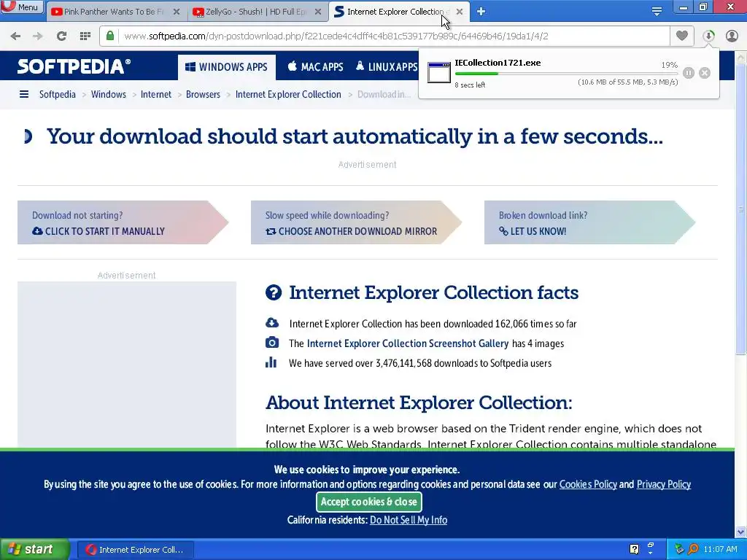
Task: Click the green padlock security icon
Action: click(110, 36)
